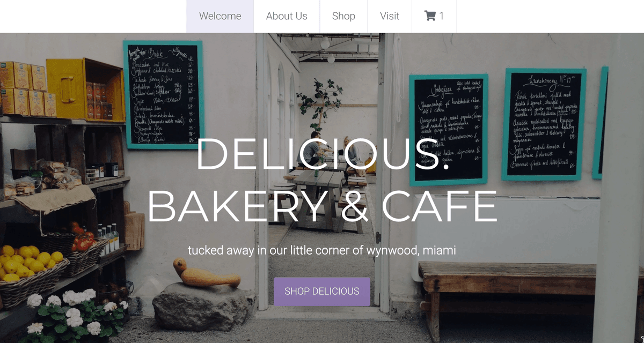Click the basket of lemons

pyautogui.click(x=32, y=273)
